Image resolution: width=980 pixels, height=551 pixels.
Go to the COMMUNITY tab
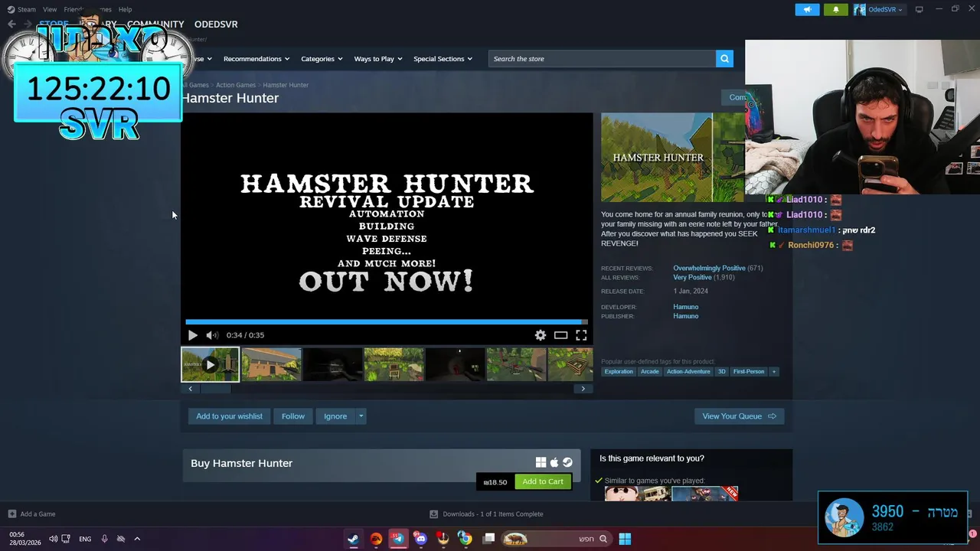point(155,24)
